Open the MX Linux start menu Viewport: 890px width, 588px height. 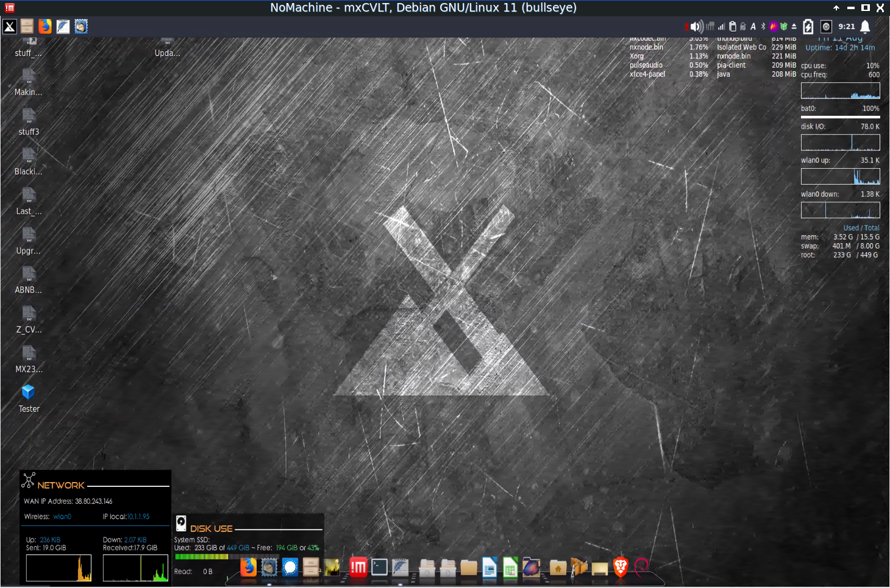click(9, 26)
